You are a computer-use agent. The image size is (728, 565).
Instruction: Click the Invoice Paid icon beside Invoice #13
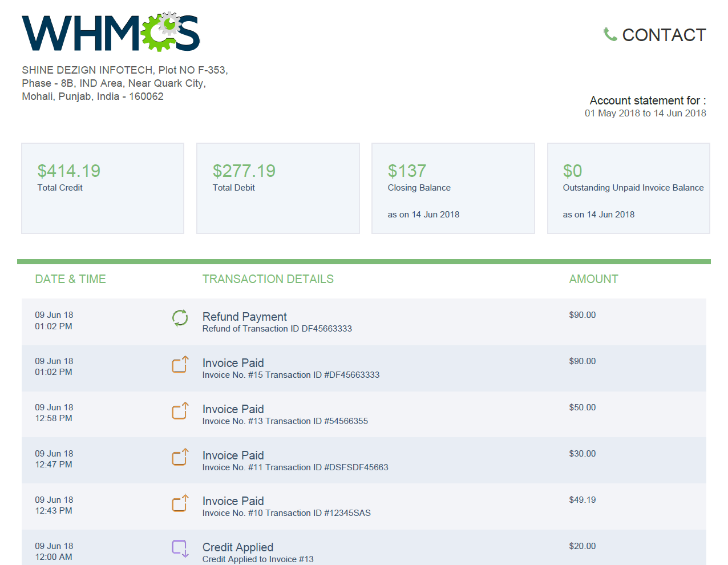180,410
